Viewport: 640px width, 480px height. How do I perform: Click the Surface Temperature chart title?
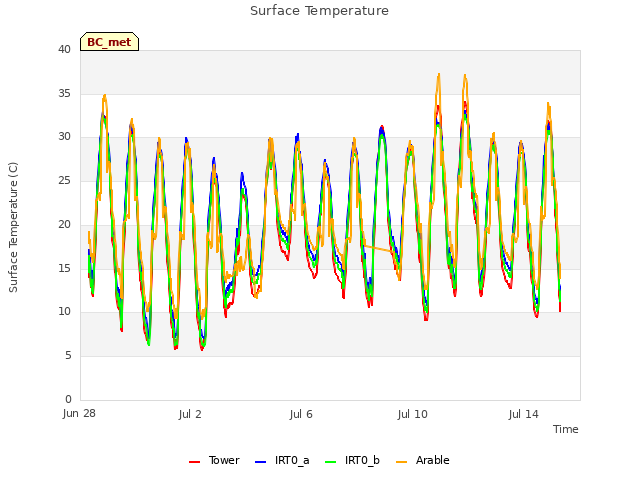tap(319, 11)
